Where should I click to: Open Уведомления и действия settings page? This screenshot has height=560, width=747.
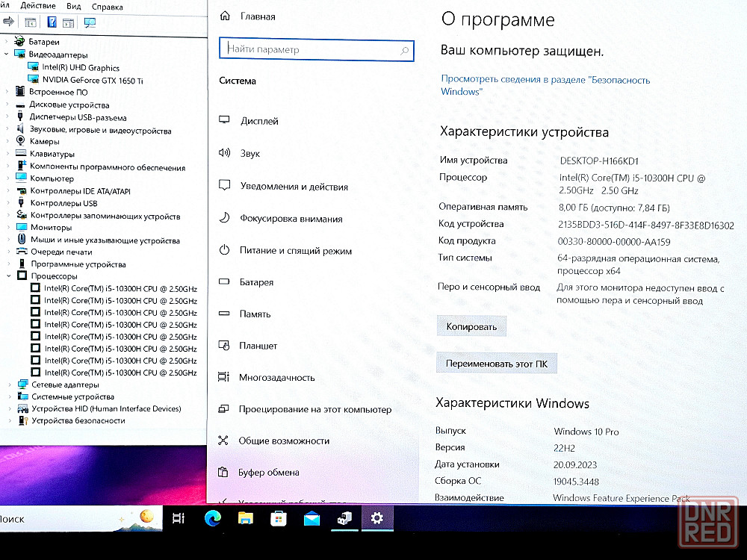coord(294,186)
